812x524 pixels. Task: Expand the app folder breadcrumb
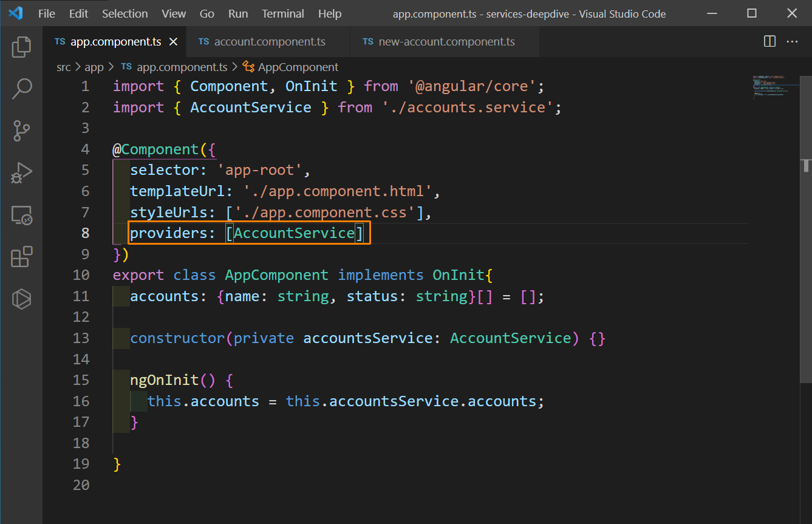tap(94, 67)
